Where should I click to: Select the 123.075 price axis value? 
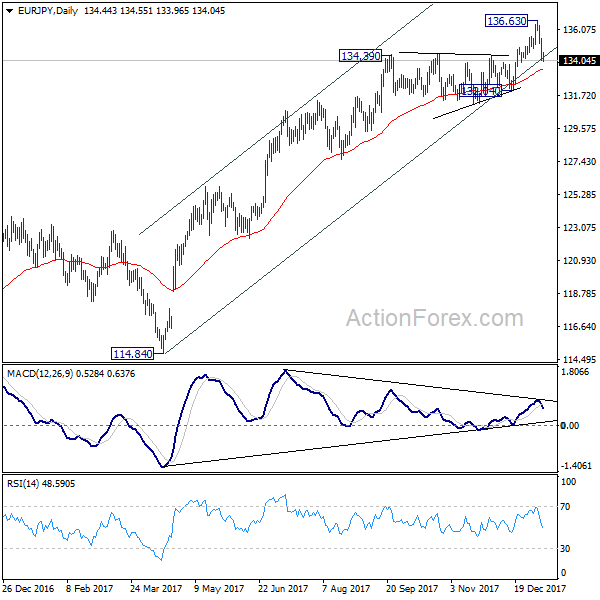[579, 228]
